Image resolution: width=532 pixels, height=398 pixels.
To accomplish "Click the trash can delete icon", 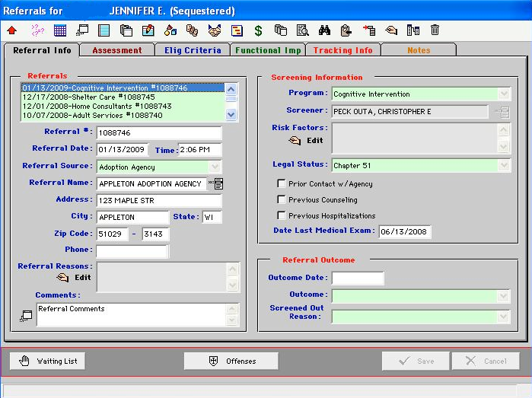I will pos(435,30).
